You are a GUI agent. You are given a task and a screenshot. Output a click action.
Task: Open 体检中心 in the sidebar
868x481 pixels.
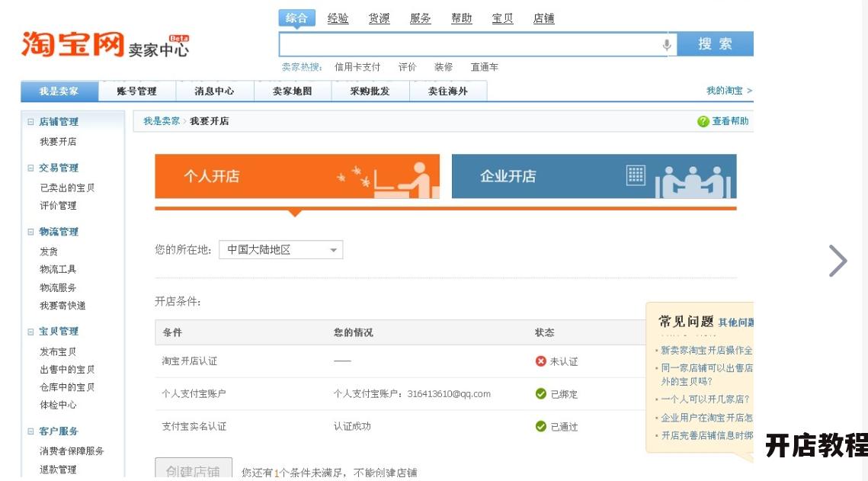tap(58, 405)
